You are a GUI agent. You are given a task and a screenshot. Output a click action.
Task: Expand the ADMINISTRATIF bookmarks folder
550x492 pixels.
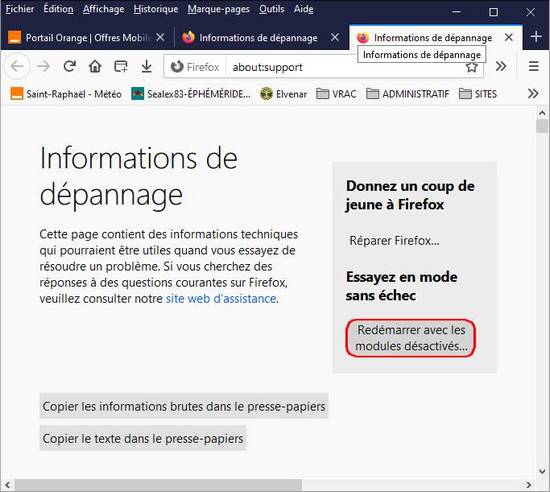click(x=408, y=94)
